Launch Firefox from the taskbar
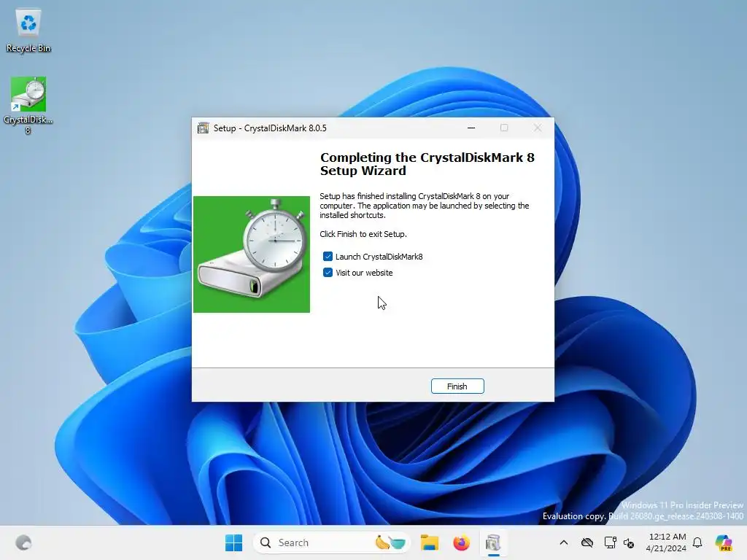 [x=461, y=542]
